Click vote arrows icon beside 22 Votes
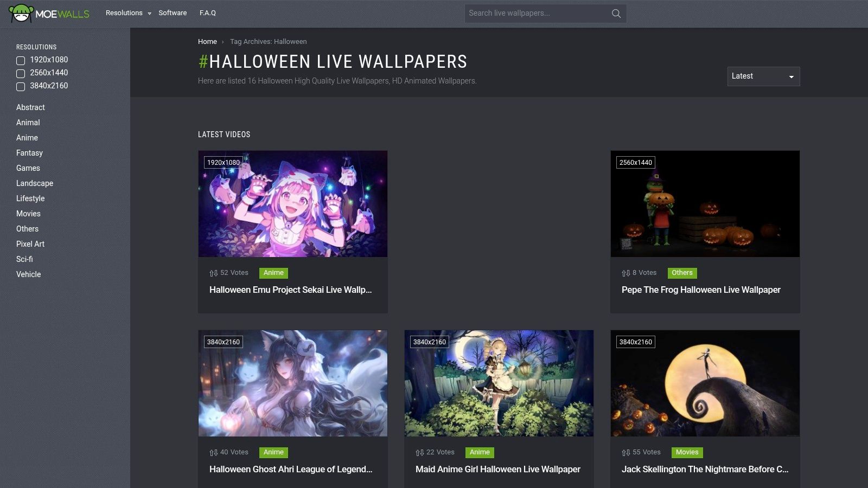Image resolution: width=868 pixels, height=488 pixels. pyautogui.click(x=420, y=453)
